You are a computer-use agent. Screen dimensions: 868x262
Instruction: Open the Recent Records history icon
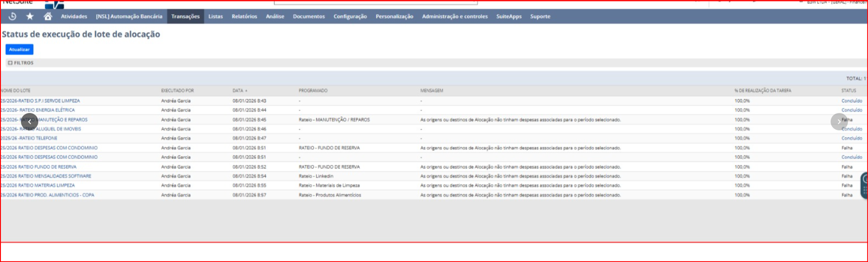(x=12, y=16)
